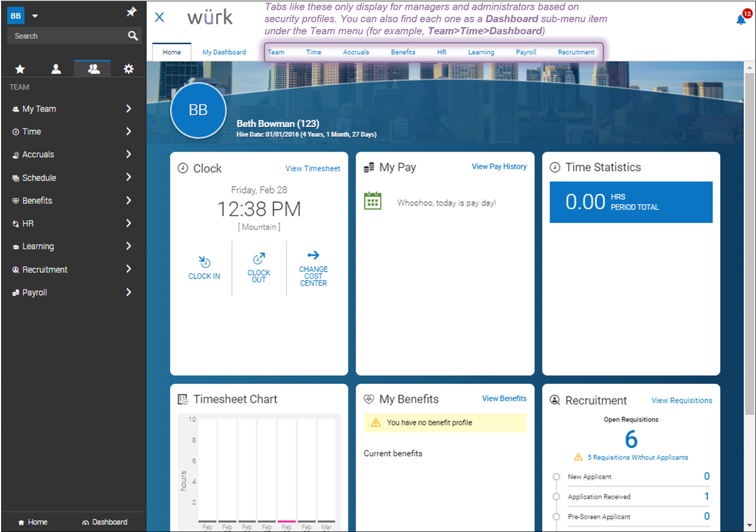The width and height of the screenshot is (756, 532).
Task: Switch to the Recruitment tab
Action: point(576,52)
